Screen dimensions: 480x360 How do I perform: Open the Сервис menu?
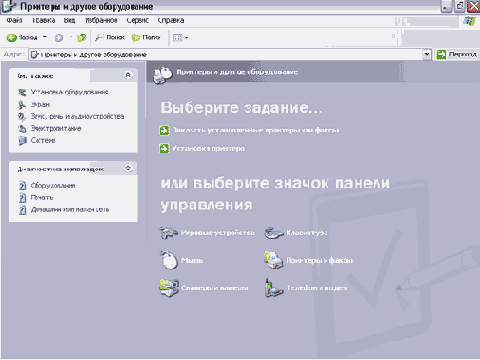(137, 20)
